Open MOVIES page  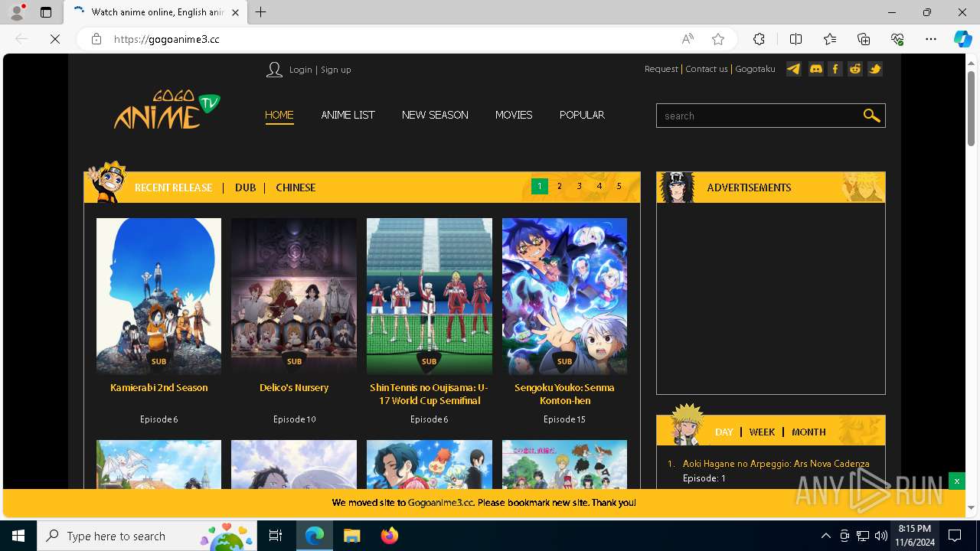[514, 115]
